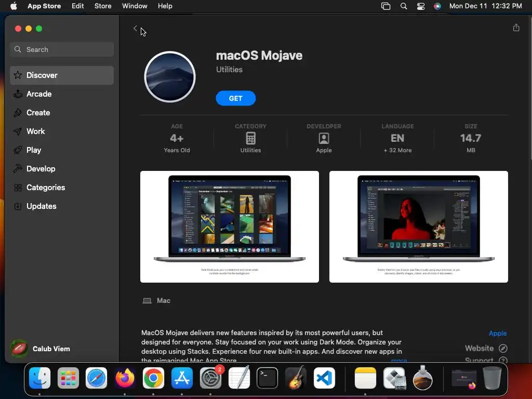Activate Siri from the menu bar
The image size is (532, 399).
(437, 6)
